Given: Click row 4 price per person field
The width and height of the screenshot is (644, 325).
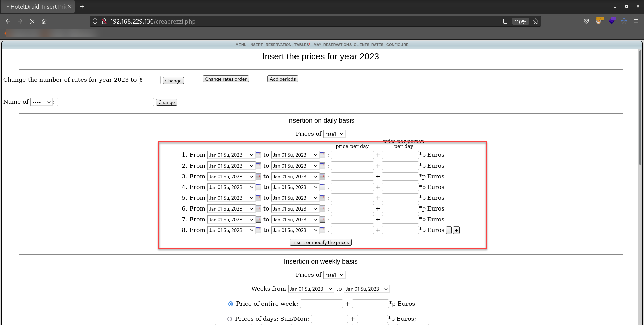Looking at the screenshot, I should pos(400,187).
